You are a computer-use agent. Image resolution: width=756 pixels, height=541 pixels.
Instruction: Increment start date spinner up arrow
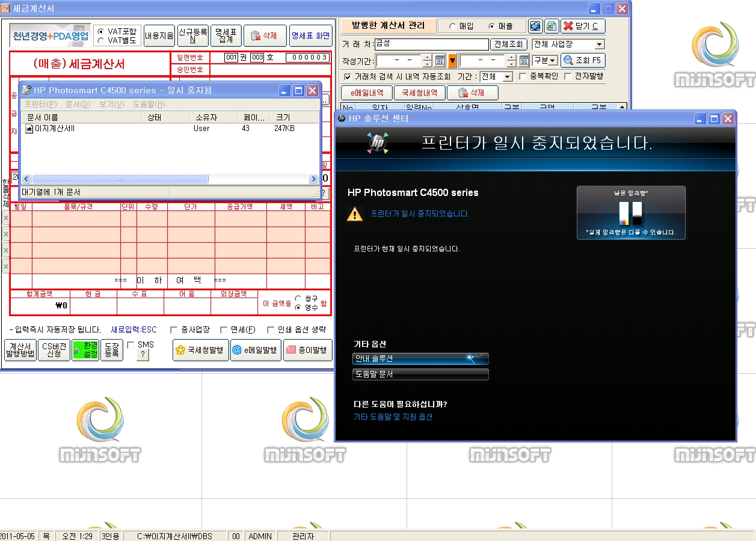tap(427, 58)
